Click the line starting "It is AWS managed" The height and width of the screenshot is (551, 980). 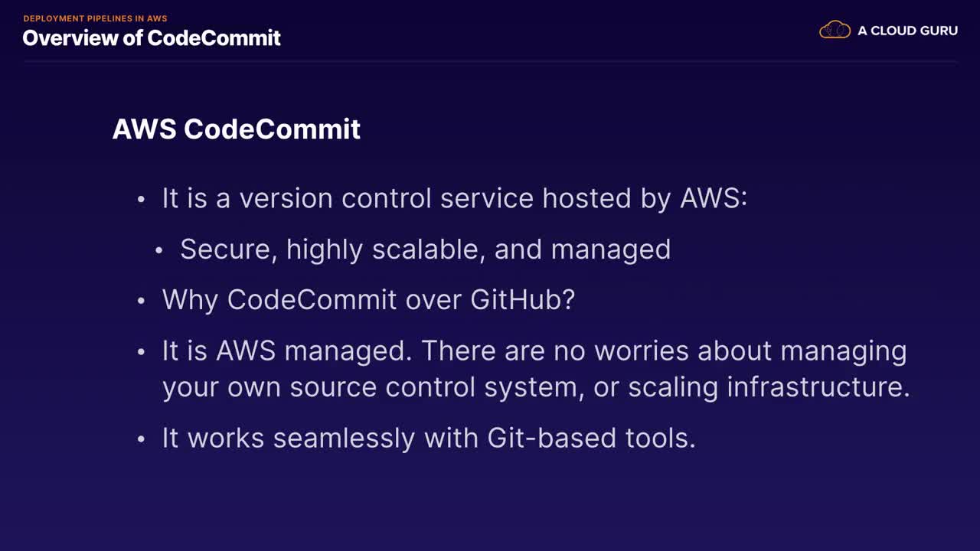[x=534, y=350]
